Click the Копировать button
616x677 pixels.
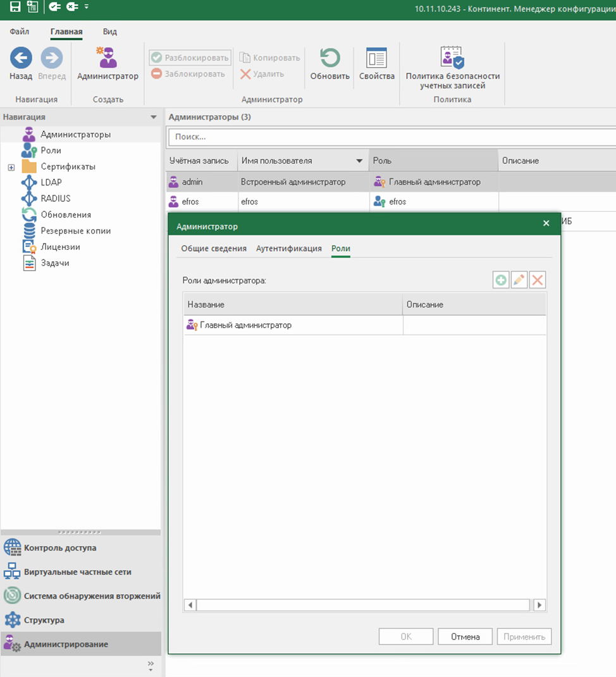pyautogui.click(x=270, y=58)
